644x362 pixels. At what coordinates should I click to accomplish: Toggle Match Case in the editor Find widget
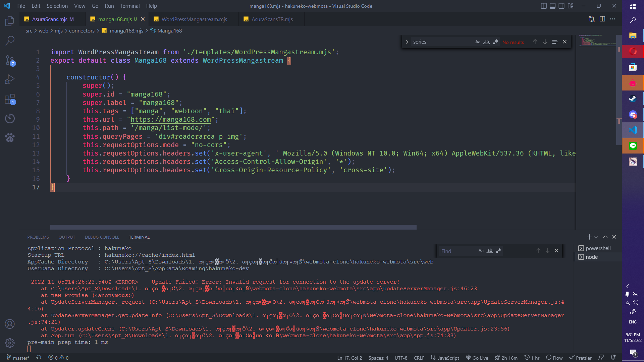478,42
